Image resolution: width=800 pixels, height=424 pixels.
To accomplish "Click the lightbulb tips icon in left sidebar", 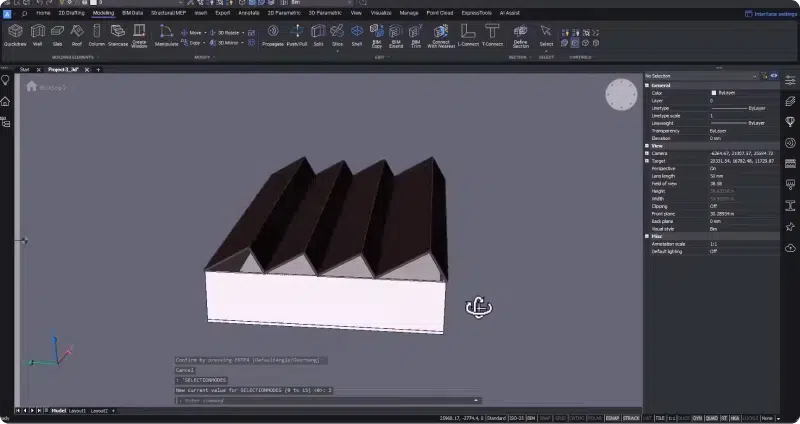I will tap(5, 80).
